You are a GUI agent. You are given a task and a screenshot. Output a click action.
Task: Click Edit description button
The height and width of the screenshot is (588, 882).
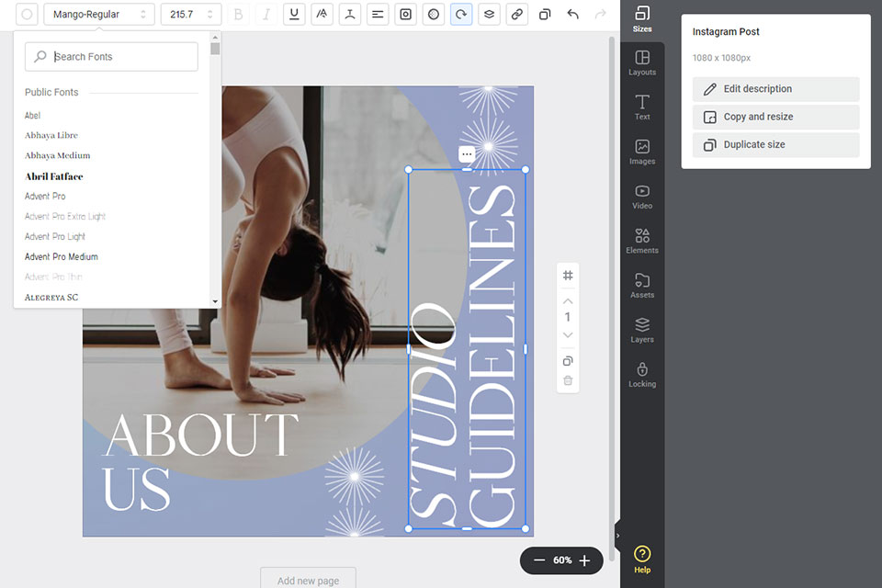click(x=775, y=89)
